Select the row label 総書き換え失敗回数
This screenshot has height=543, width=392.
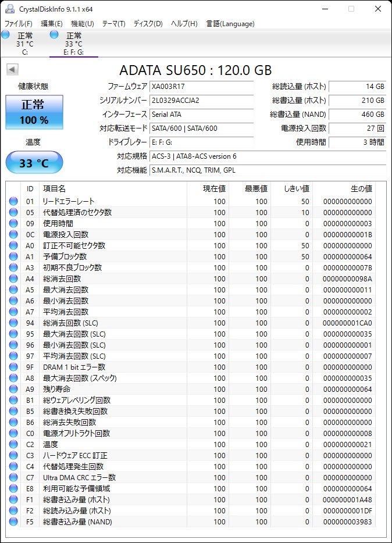[x=75, y=412]
